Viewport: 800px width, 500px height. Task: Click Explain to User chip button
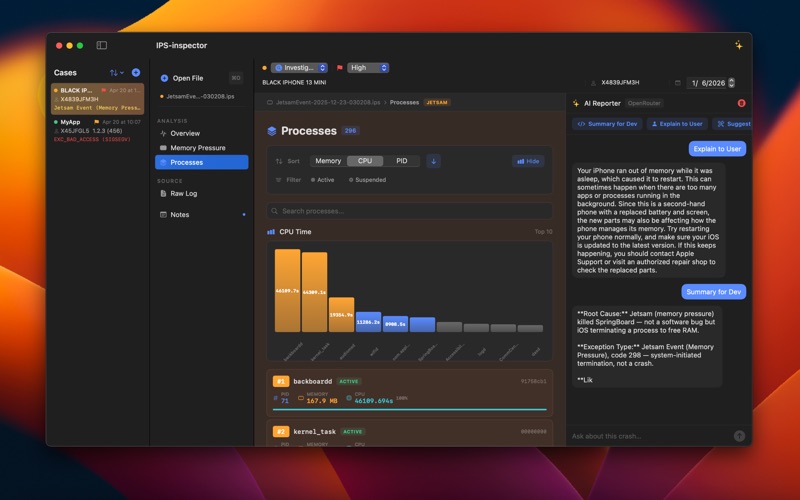[677, 123]
